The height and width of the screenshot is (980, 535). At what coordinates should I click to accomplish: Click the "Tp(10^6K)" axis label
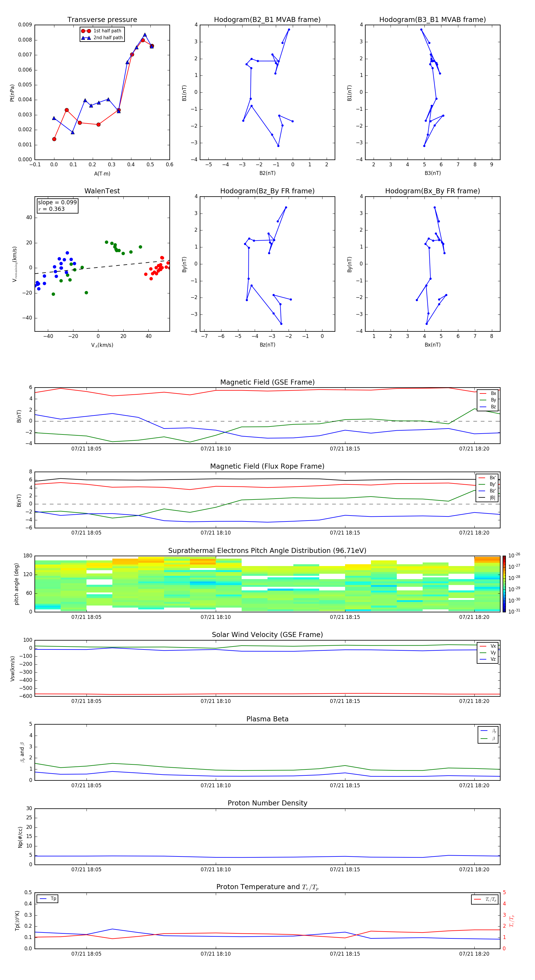point(17,921)
